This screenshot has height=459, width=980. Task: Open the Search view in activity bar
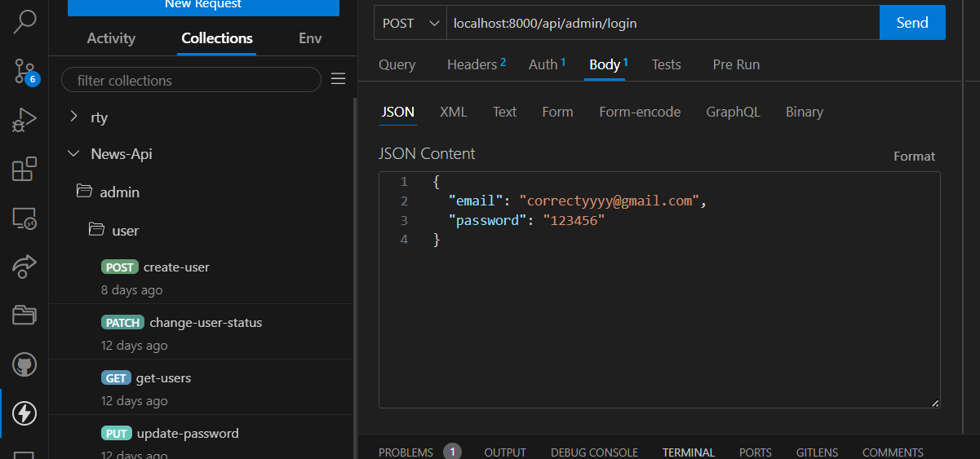pos(24,22)
